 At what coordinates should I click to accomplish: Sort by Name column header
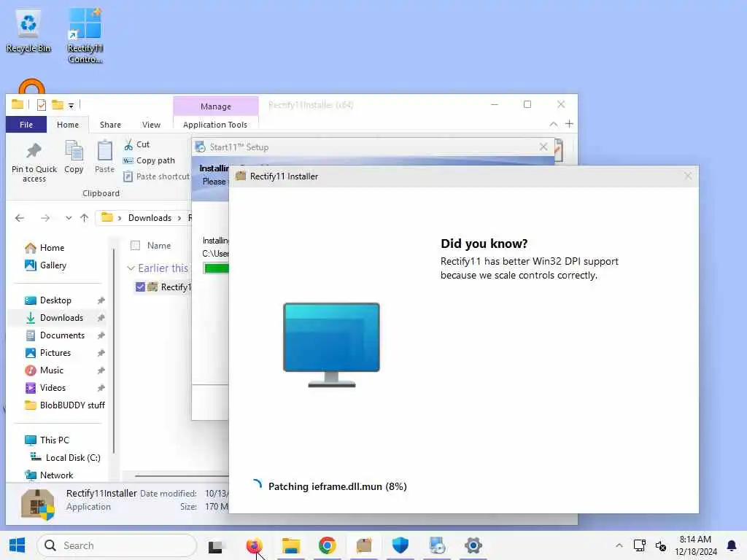(x=159, y=246)
